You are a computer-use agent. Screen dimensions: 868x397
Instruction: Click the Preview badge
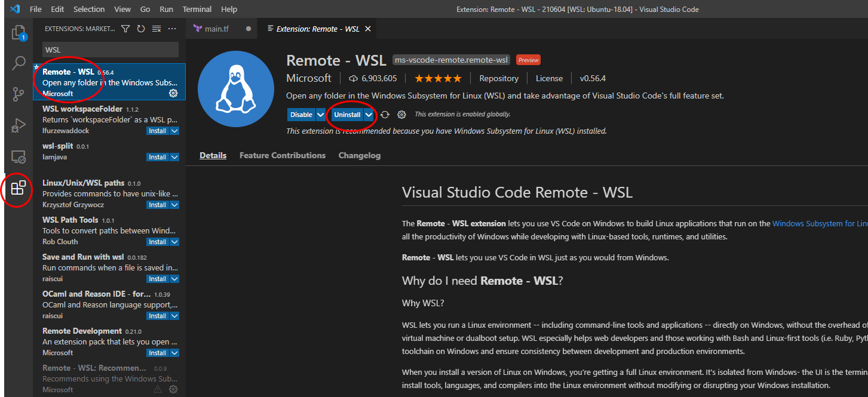[x=528, y=60]
